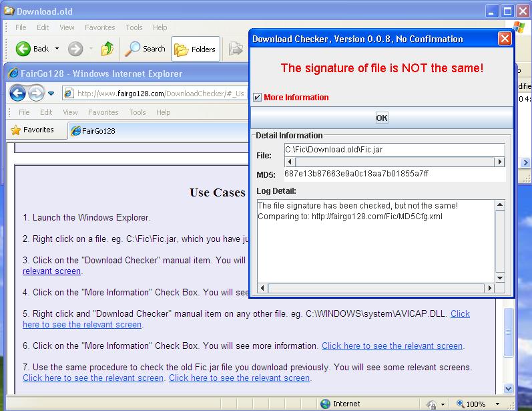Click the Internet Explorer blue Back button
532x411 pixels.
(17, 93)
